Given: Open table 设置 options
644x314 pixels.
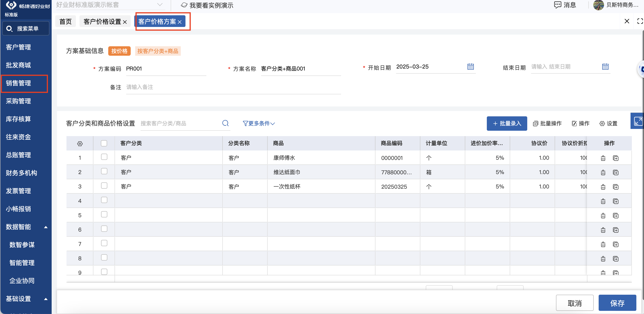Looking at the screenshot, I should click(609, 124).
